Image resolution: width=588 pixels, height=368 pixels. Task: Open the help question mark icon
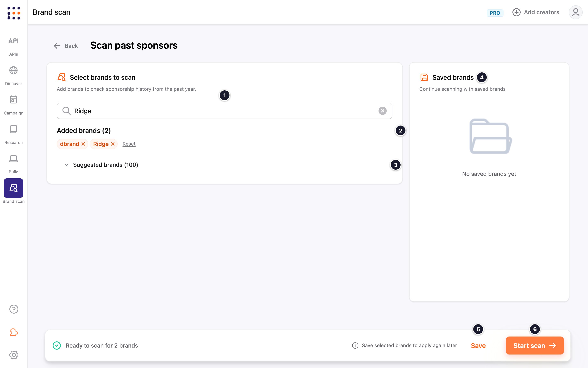pyautogui.click(x=14, y=309)
